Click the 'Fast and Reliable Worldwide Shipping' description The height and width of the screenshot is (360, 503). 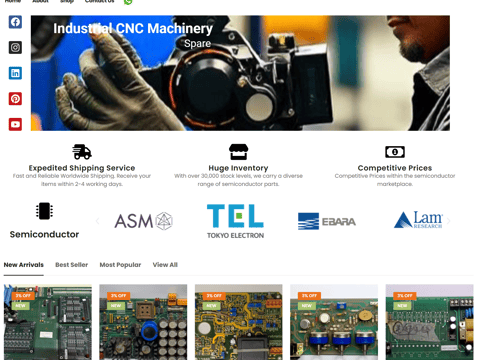click(82, 180)
